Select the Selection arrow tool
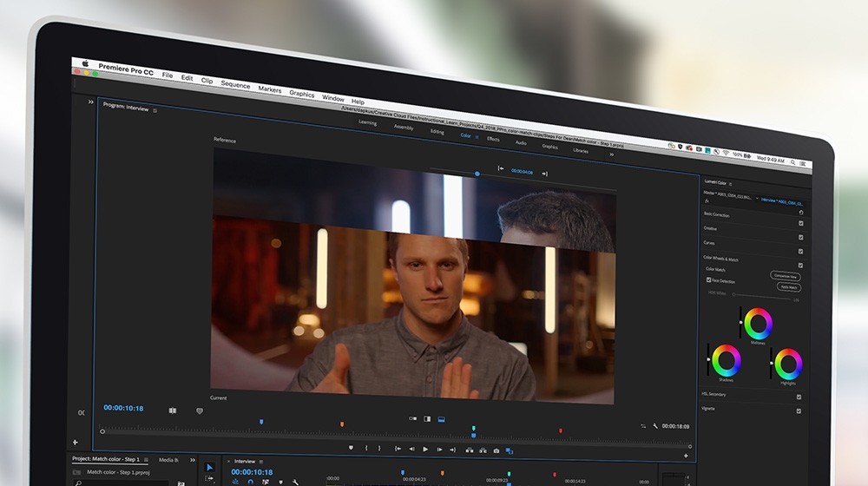 pyautogui.click(x=209, y=467)
